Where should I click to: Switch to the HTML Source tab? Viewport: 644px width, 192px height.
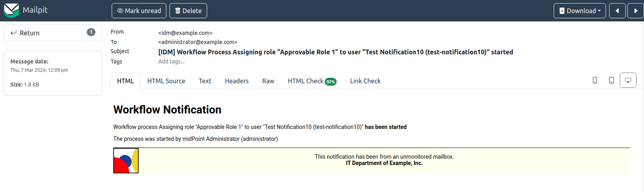pos(166,81)
